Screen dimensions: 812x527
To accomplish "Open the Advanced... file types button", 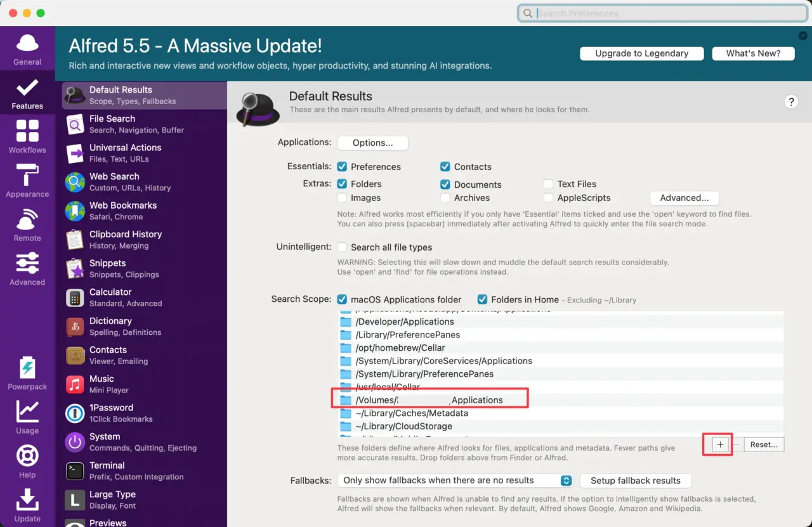I will pos(684,198).
